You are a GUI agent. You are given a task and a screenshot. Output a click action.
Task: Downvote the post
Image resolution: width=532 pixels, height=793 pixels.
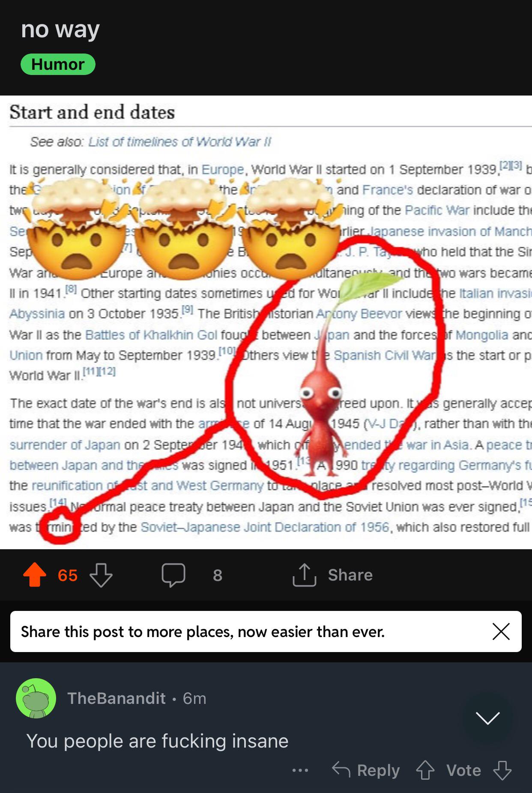click(101, 575)
